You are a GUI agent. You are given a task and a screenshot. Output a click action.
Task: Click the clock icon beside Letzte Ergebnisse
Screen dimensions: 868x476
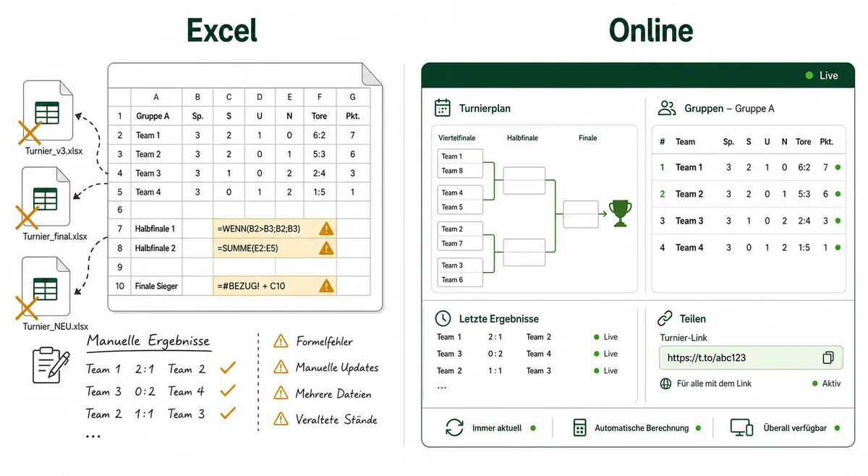point(443,318)
